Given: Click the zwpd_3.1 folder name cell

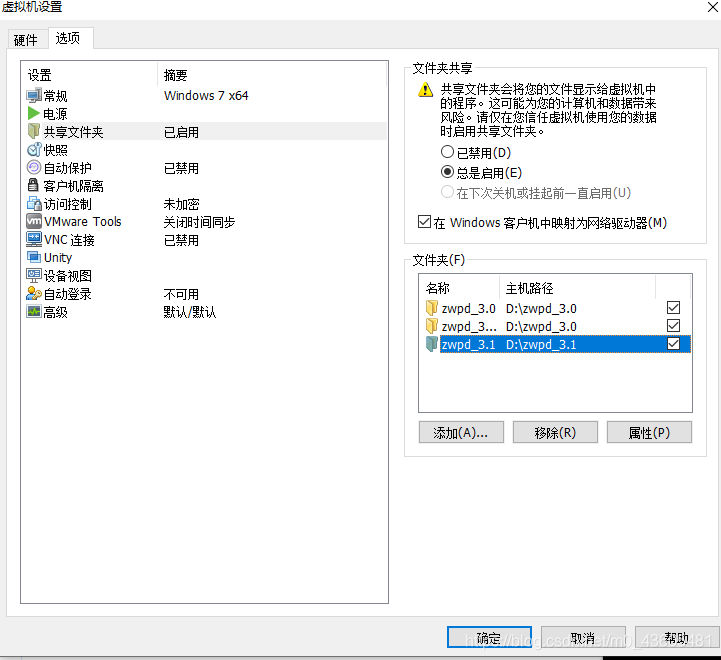Looking at the screenshot, I should click(x=468, y=344).
